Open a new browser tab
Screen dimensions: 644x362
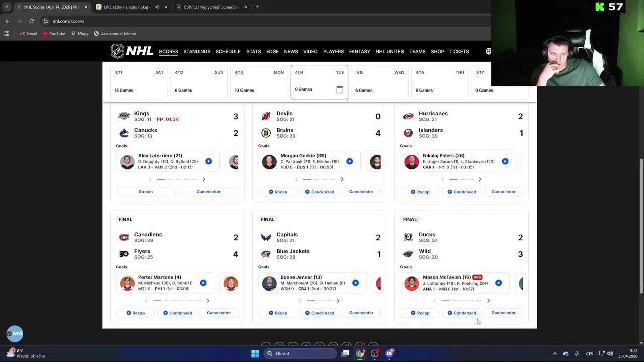pos(257,7)
